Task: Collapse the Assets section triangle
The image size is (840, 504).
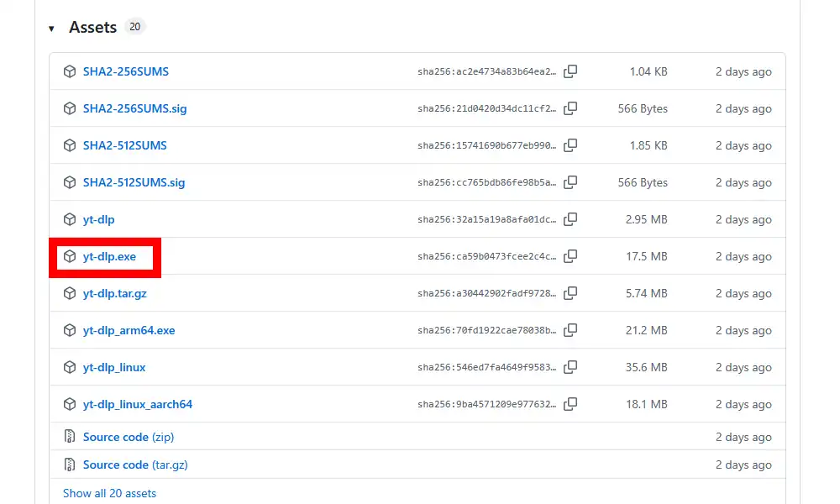Action: pos(51,29)
